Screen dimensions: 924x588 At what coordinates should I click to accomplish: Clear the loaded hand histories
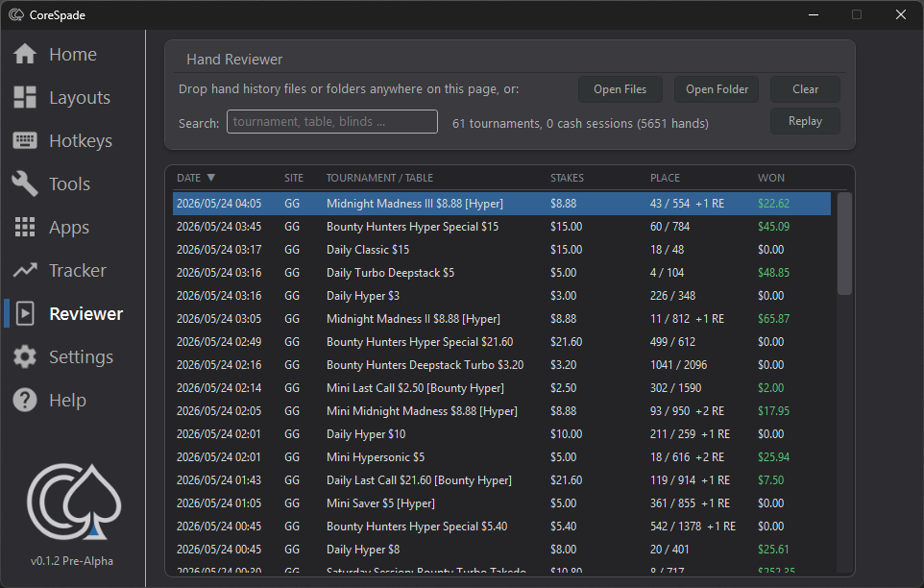(805, 89)
